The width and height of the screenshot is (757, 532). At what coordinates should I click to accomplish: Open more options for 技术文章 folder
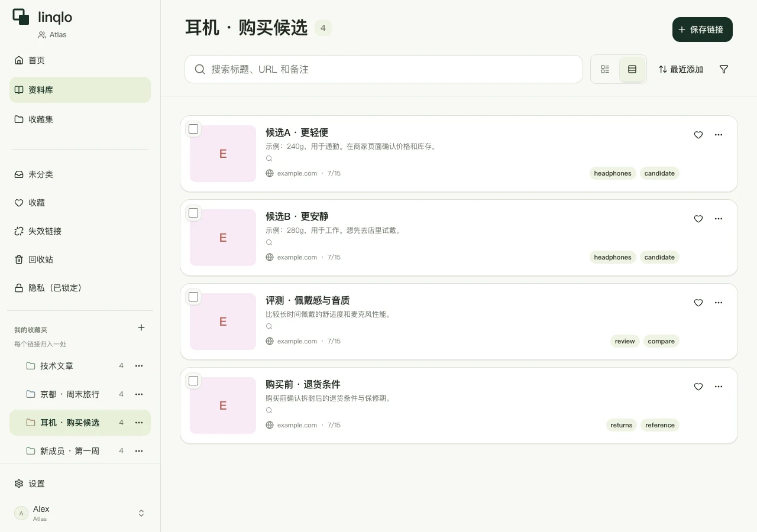(x=139, y=366)
